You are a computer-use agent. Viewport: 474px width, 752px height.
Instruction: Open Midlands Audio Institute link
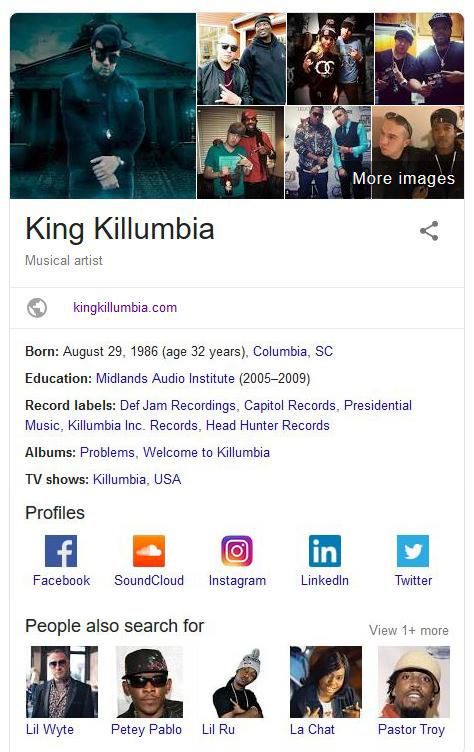point(165,378)
